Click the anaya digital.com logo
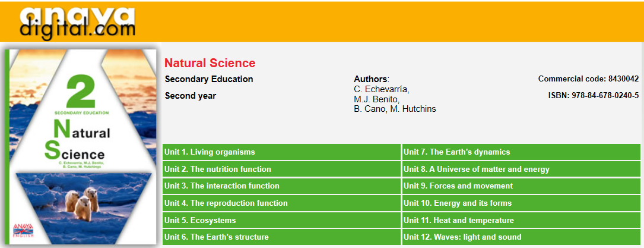644x248 pixels. (77, 22)
